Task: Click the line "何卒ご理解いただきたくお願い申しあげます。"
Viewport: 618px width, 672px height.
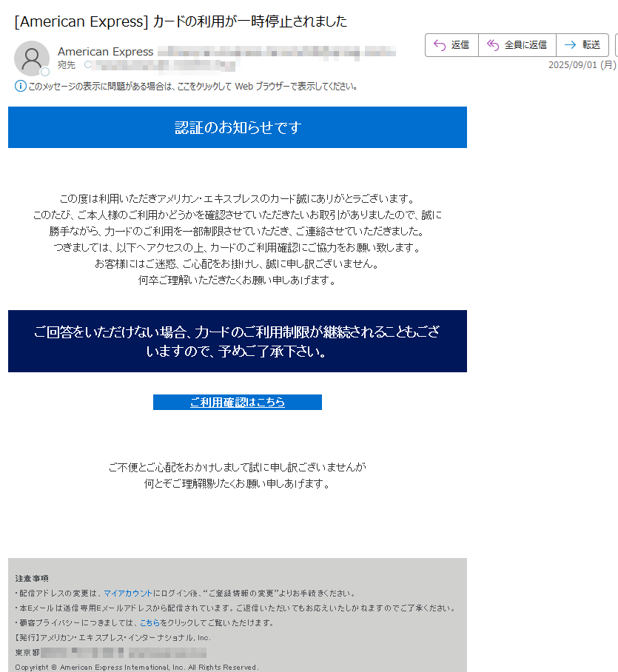Action: (x=238, y=280)
